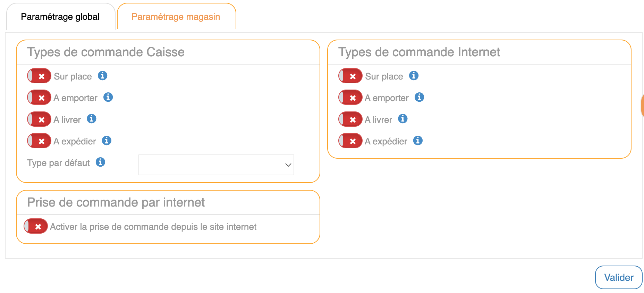Click info icon beside Caisse Sur place
The height and width of the screenshot is (293, 644).
[x=102, y=76]
